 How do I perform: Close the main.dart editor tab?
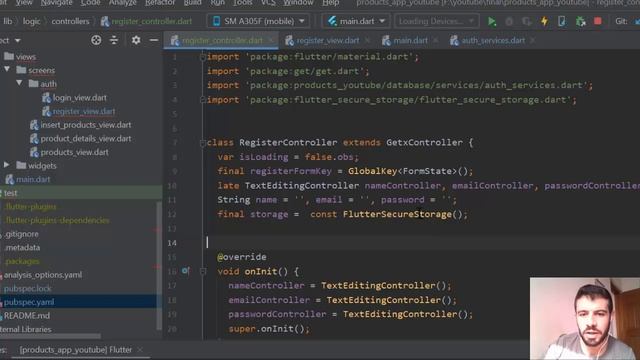coord(436,40)
